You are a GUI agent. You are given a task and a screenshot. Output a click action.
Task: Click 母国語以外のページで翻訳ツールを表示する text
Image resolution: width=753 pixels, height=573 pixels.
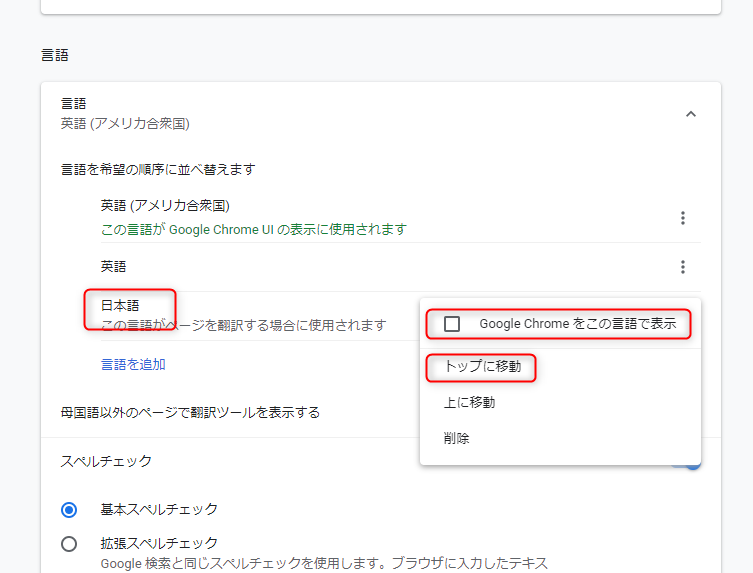pyautogui.click(x=190, y=413)
